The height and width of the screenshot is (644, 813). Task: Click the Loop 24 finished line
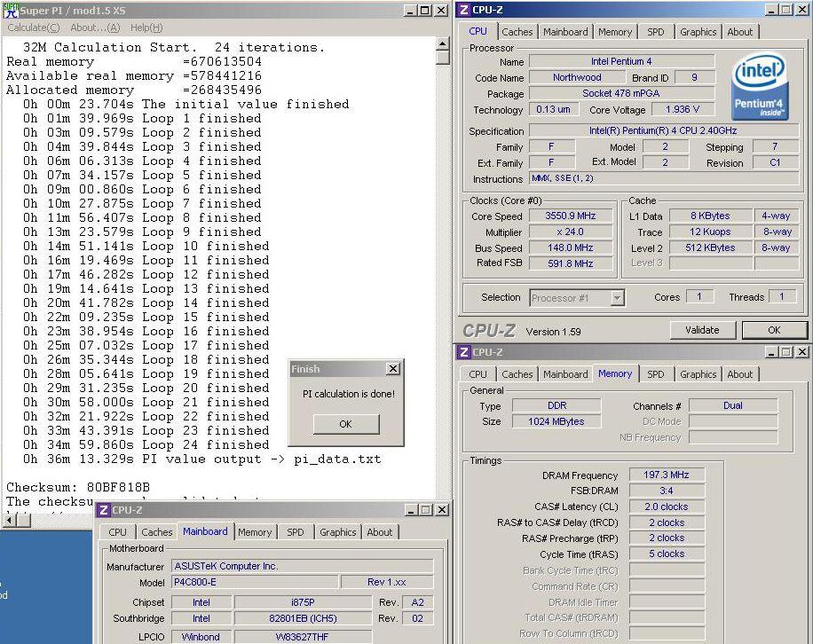point(146,445)
